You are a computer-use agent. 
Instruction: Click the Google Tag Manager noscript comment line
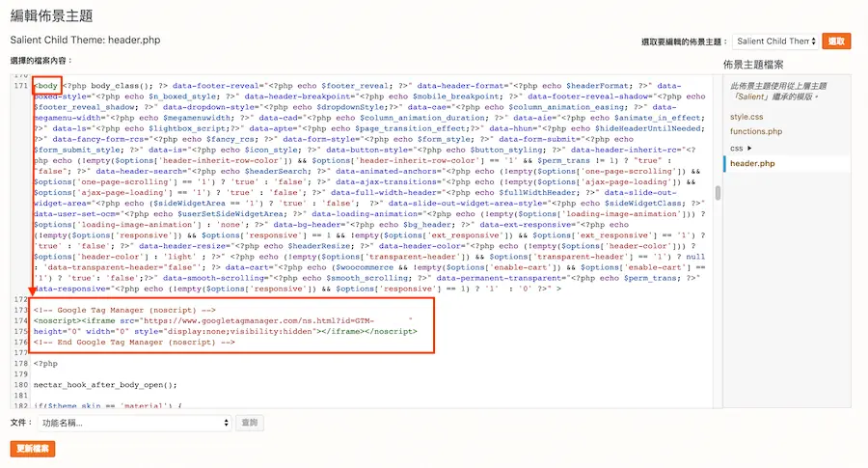[x=124, y=310]
